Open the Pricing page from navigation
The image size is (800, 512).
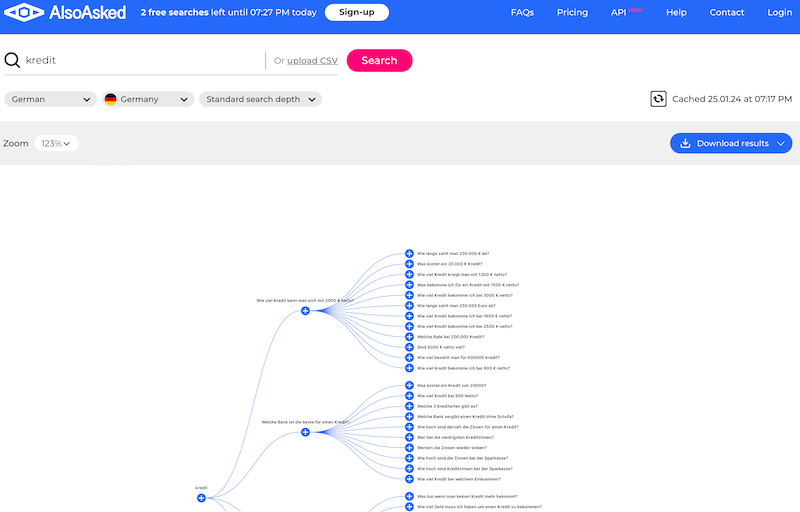[x=572, y=13]
